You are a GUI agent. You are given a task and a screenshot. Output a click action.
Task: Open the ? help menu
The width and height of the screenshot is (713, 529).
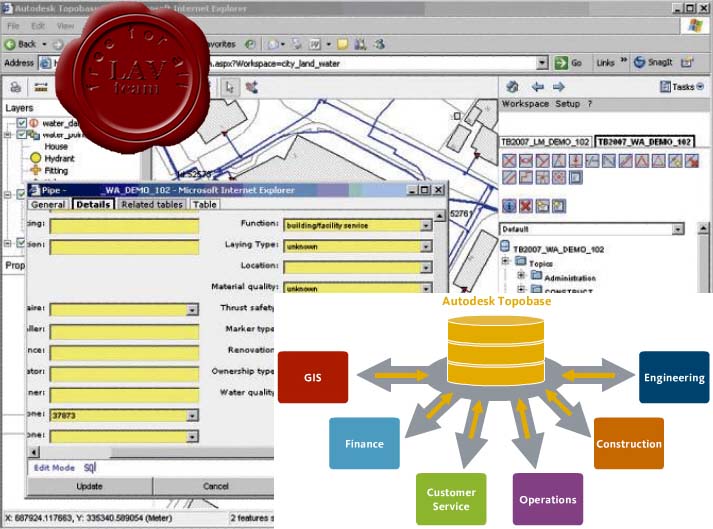590,104
